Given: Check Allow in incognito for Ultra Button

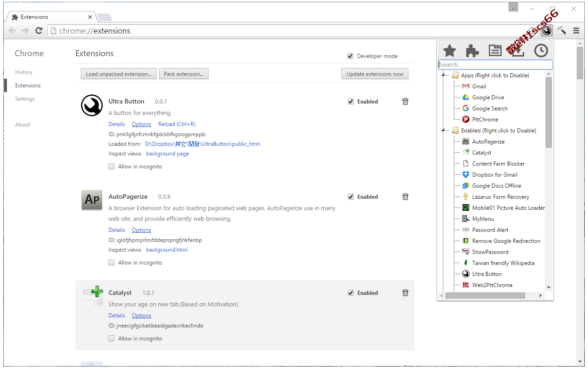Looking at the screenshot, I should [112, 167].
